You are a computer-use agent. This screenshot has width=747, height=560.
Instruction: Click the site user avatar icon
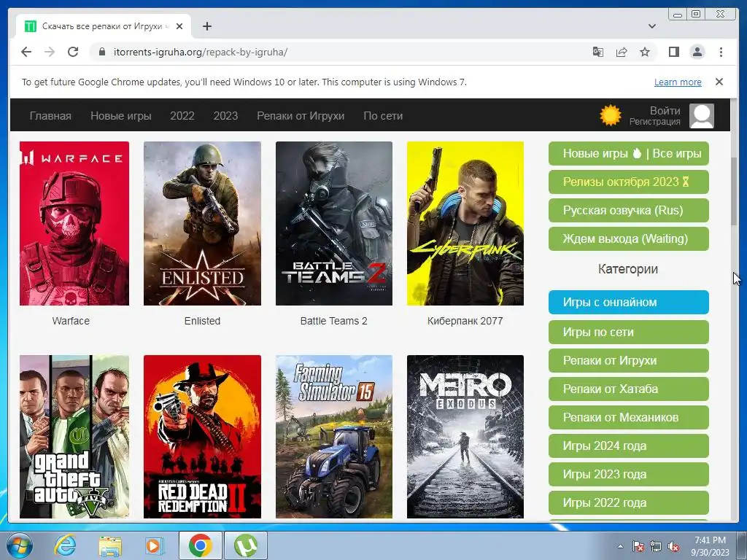pyautogui.click(x=702, y=116)
